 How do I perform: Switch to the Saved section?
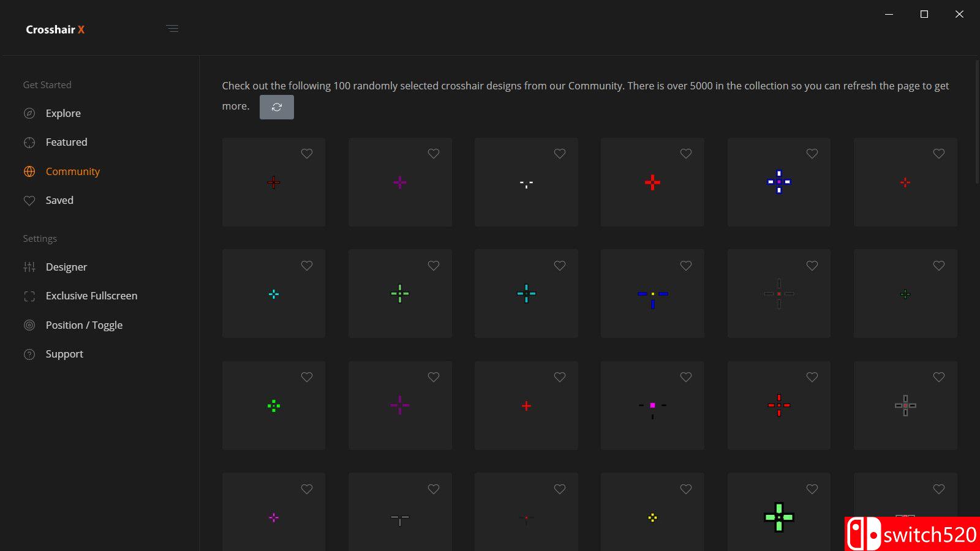coord(59,200)
